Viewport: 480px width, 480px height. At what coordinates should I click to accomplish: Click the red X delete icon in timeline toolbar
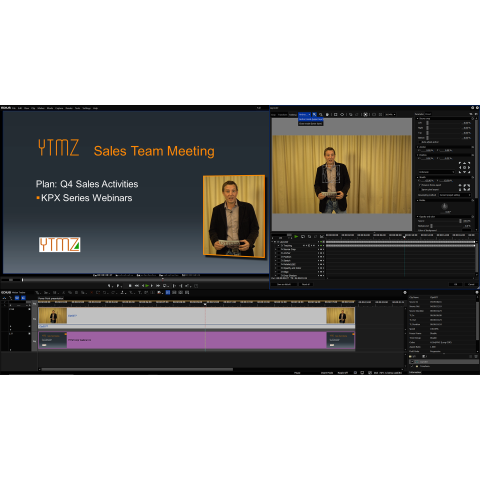91,292
